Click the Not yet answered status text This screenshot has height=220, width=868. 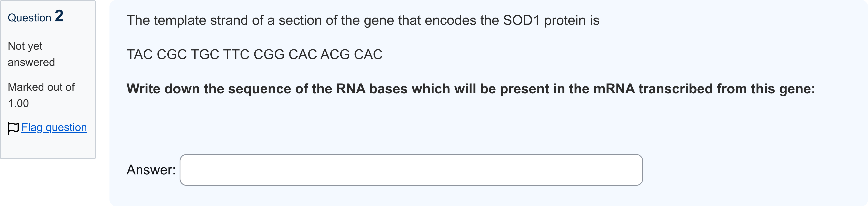[31, 54]
